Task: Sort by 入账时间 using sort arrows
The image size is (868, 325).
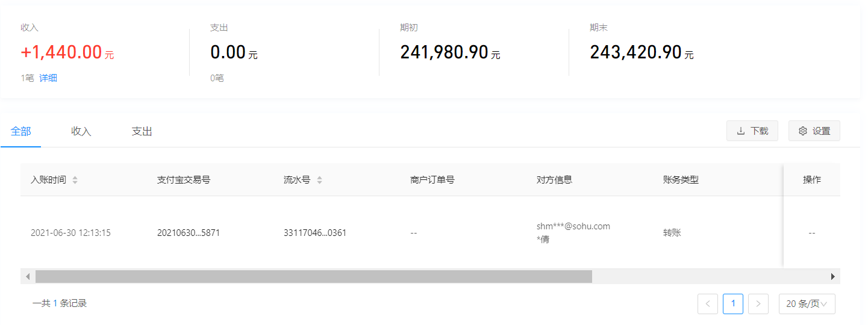Action: click(75, 180)
